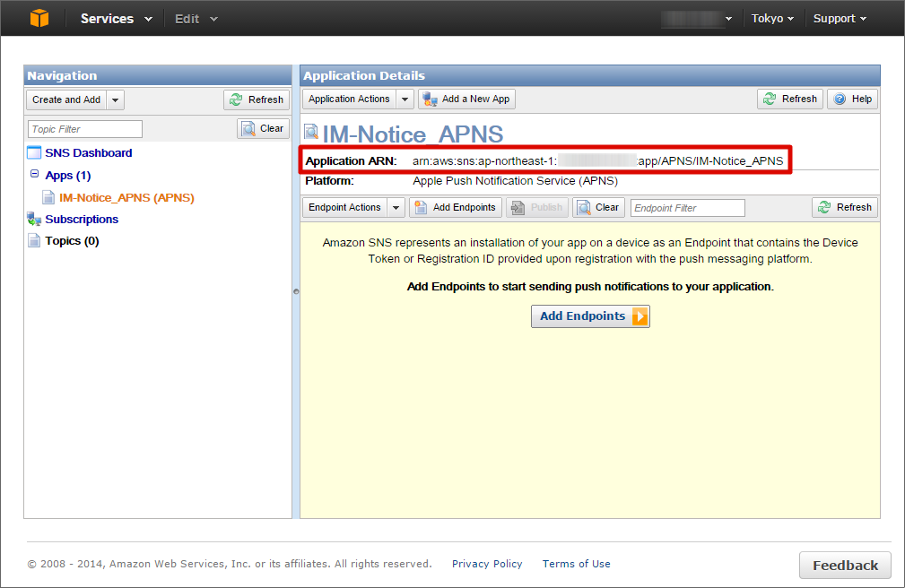
Task: Refresh the endpoints list
Action: coord(845,208)
